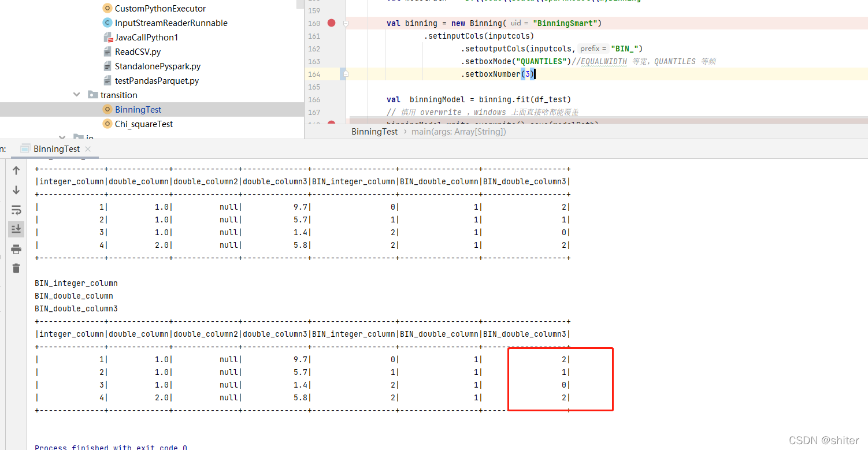Image resolution: width=868 pixels, height=450 pixels.
Task: Click the standalone BIN_double_column console line
Action: coord(74,296)
